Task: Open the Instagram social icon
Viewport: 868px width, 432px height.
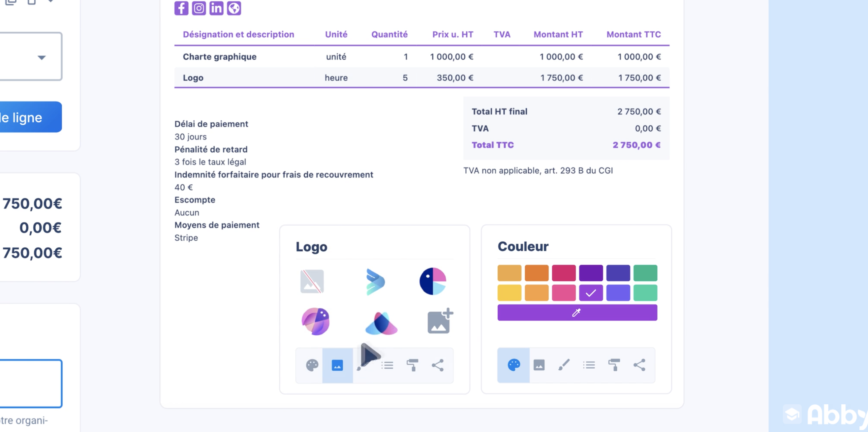Action: 199,8
